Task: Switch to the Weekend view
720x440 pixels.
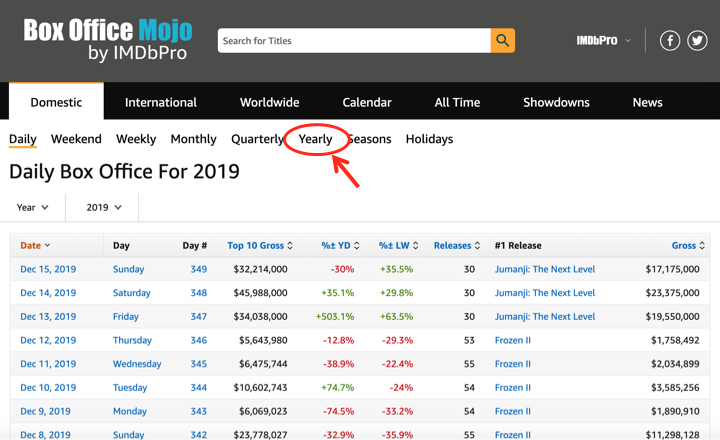Action: [76, 139]
